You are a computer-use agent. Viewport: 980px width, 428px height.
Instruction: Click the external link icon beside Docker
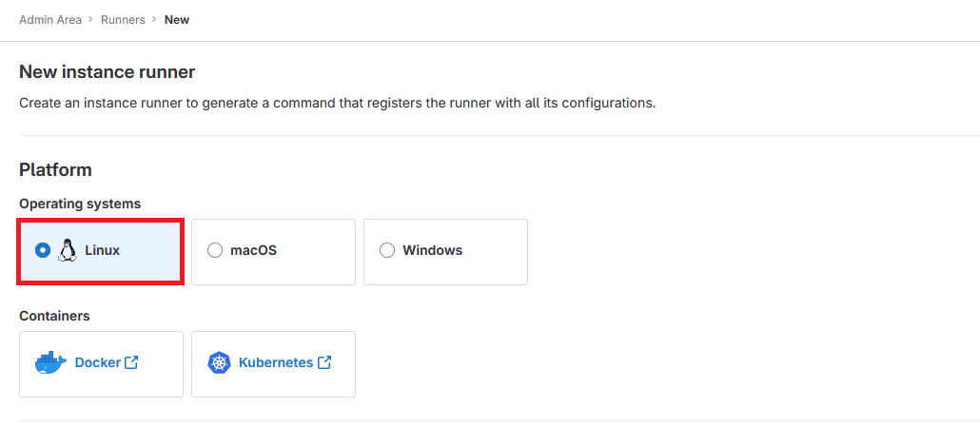(131, 361)
